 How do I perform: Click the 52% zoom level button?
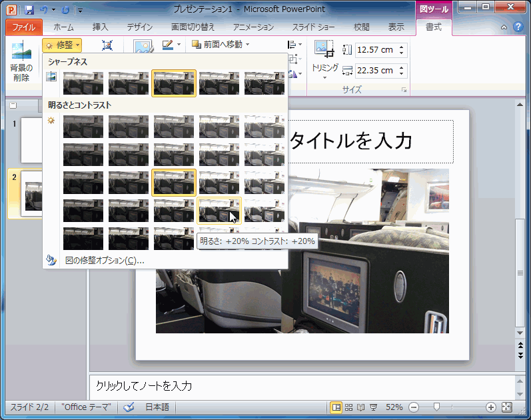point(394,407)
